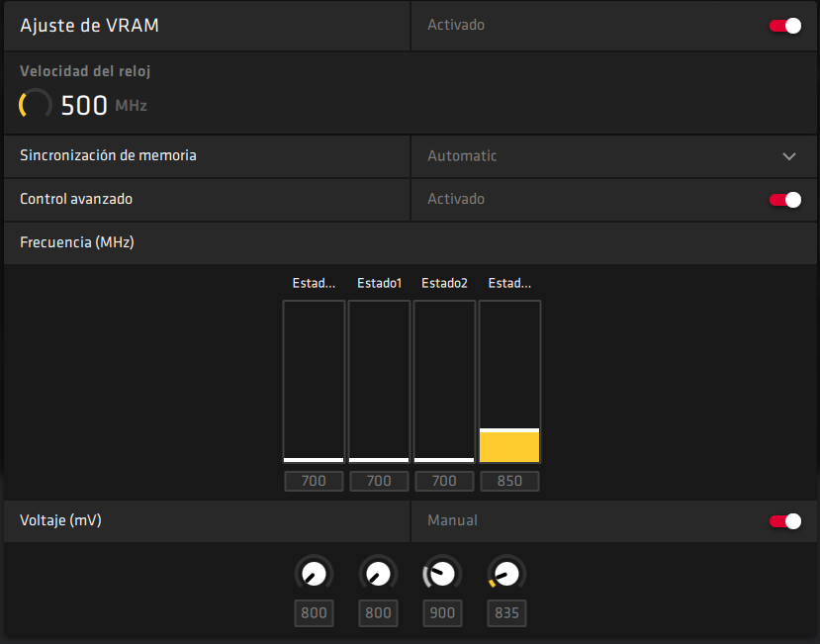The width and height of the screenshot is (820, 644).
Task: Click the first voltage knob on the left
Action: pyautogui.click(x=314, y=573)
